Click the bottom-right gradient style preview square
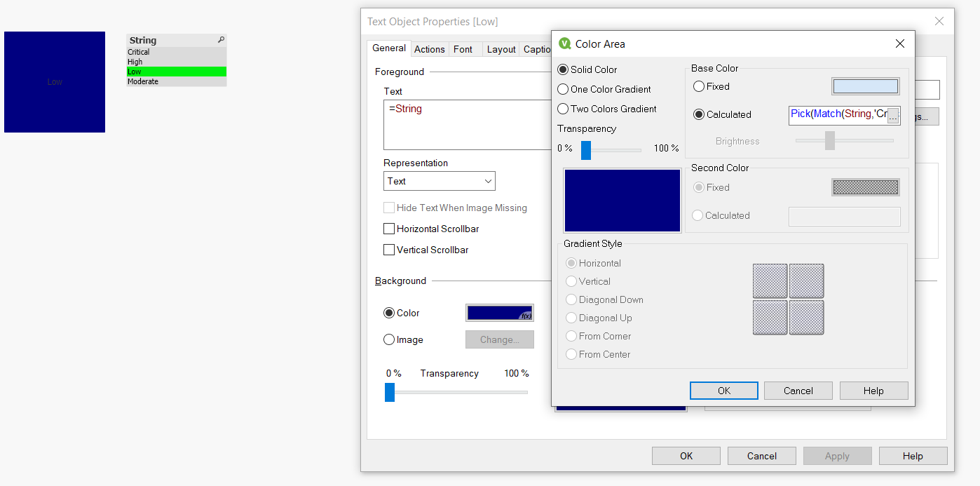The height and width of the screenshot is (486, 980). [806, 317]
